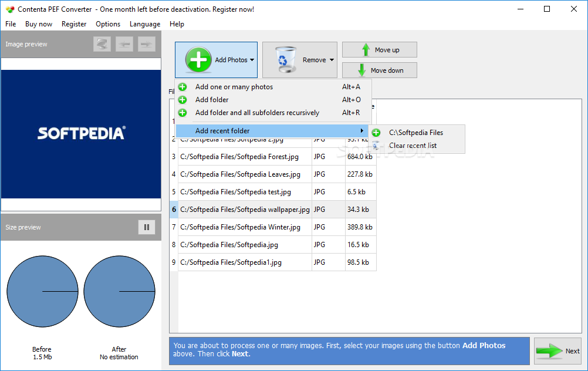The width and height of the screenshot is (588, 371).
Task: Go to next image in preview panel
Action: pos(147,44)
